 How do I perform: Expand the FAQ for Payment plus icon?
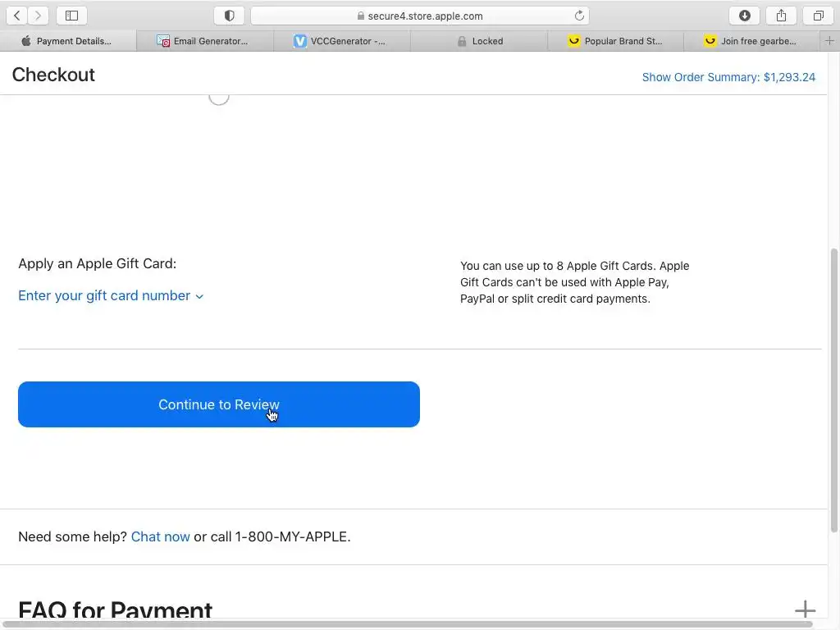point(805,609)
